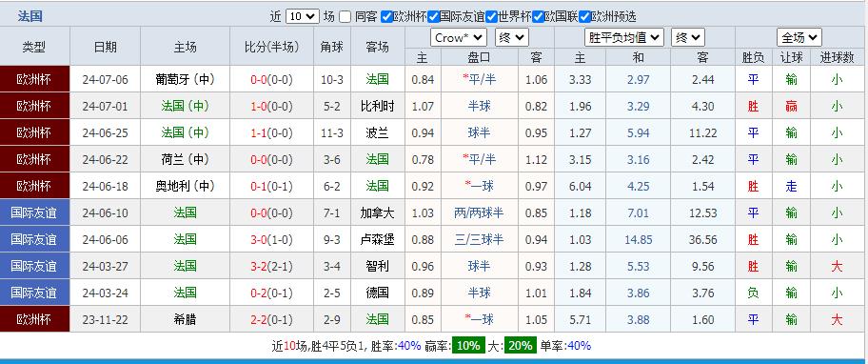Open the 希腊 home team link

tap(185, 319)
